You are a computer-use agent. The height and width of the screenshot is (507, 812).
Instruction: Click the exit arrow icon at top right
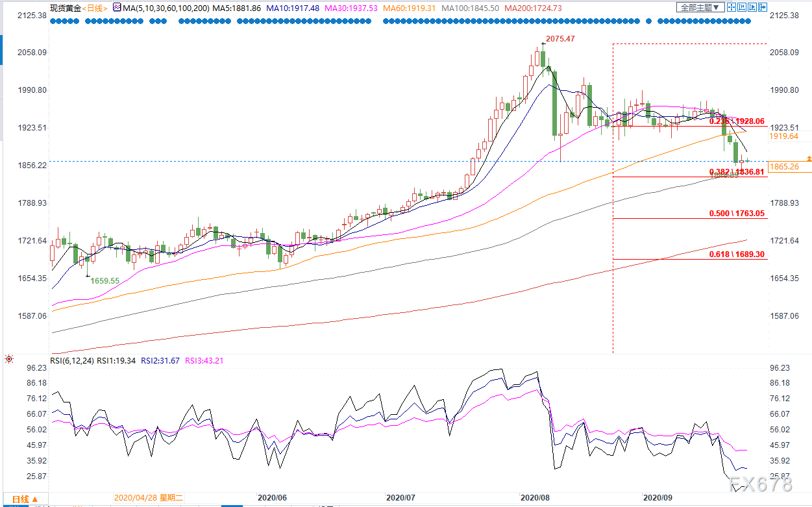(763, 7)
